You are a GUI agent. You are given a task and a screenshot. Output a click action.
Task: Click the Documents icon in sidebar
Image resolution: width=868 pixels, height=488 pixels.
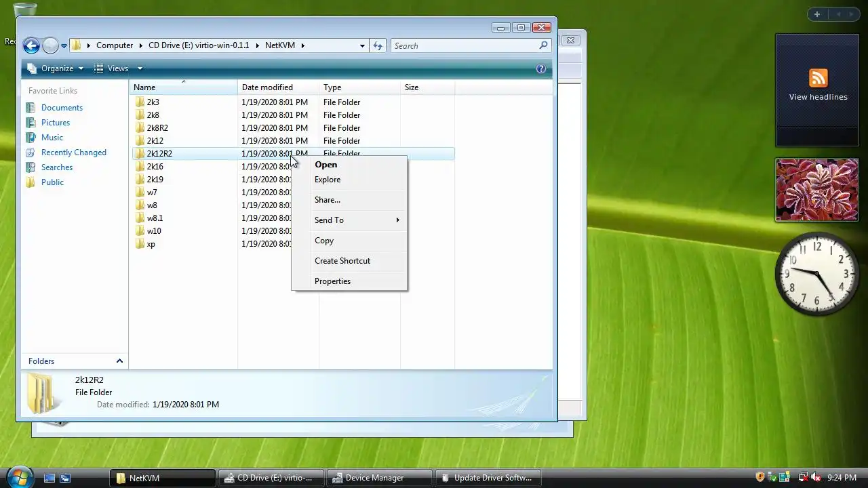(x=31, y=108)
